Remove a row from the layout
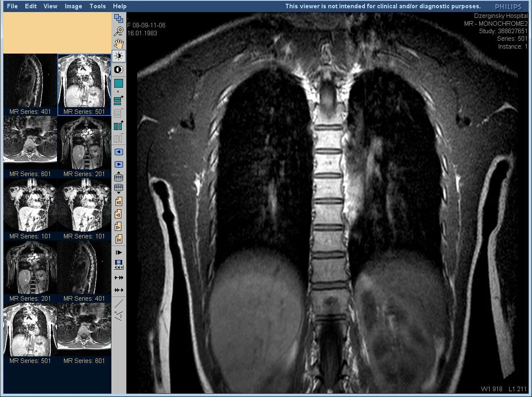Image resolution: width=532 pixels, height=397 pixels. point(118,113)
